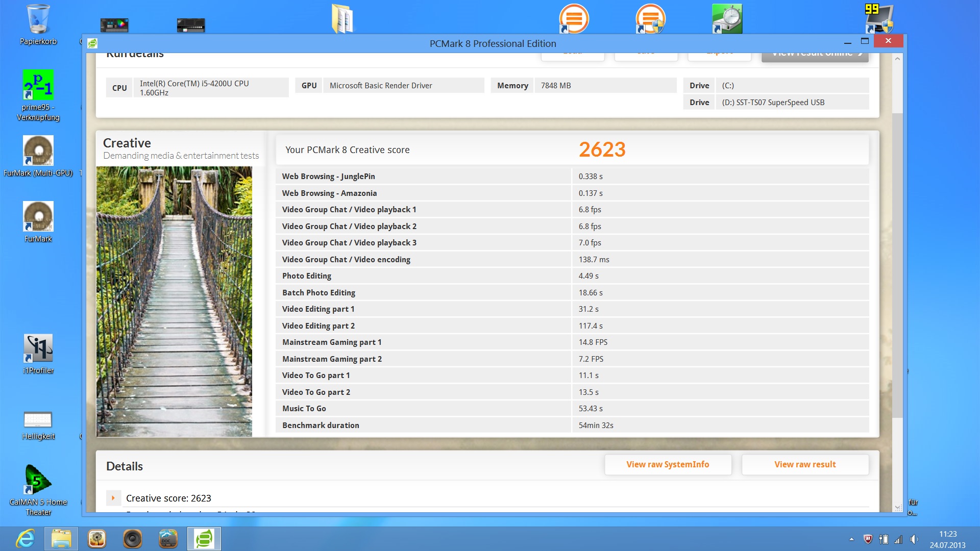Viewport: 980px width, 551px height.
Task: Click the scrollbar down arrow
Action: [x=897, y=508]
